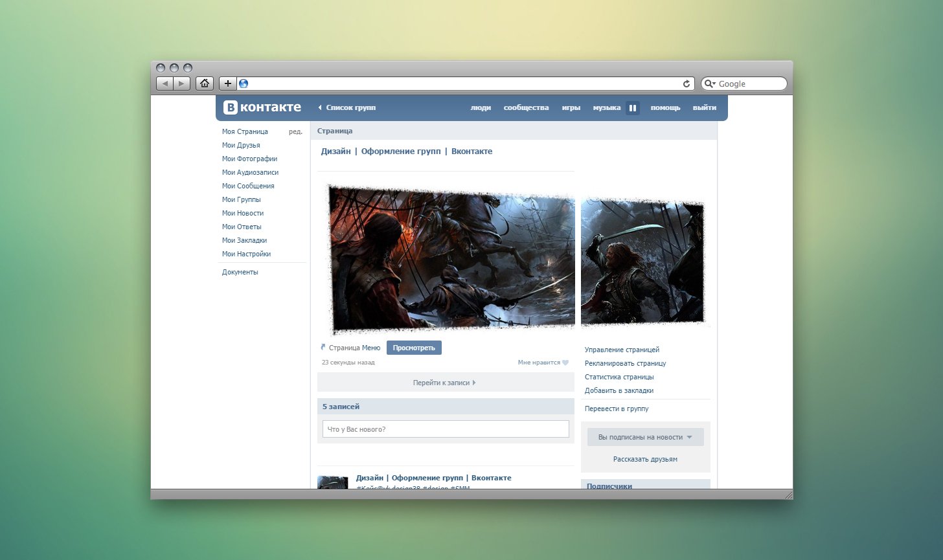Focus the Что у Вас нового? field

(446, 429)
